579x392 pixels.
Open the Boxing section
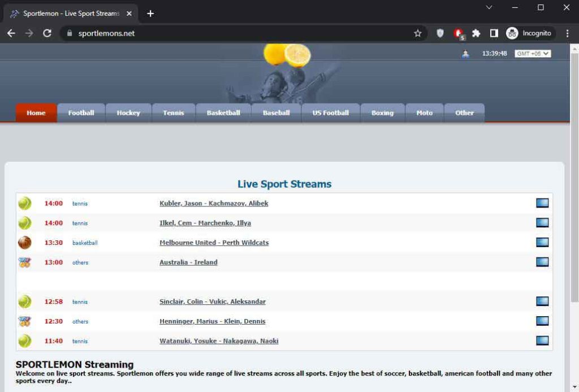pos(382,113)
